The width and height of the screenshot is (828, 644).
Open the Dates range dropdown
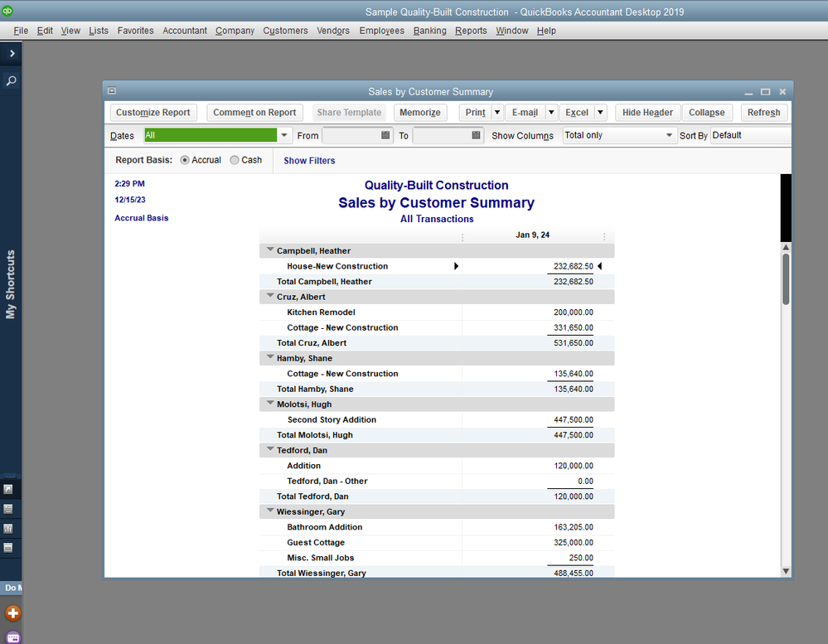284,135
